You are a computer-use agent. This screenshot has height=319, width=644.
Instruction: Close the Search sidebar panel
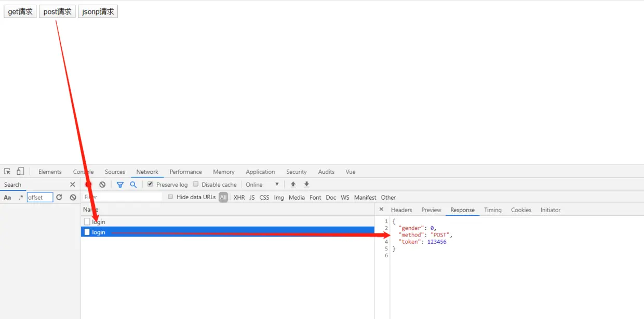[x=72, y=185]
